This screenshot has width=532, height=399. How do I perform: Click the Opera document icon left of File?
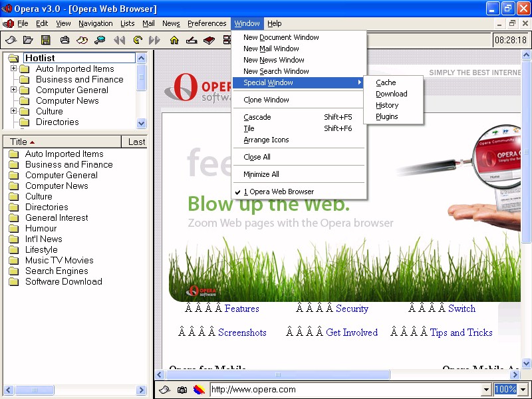[8, 23]
